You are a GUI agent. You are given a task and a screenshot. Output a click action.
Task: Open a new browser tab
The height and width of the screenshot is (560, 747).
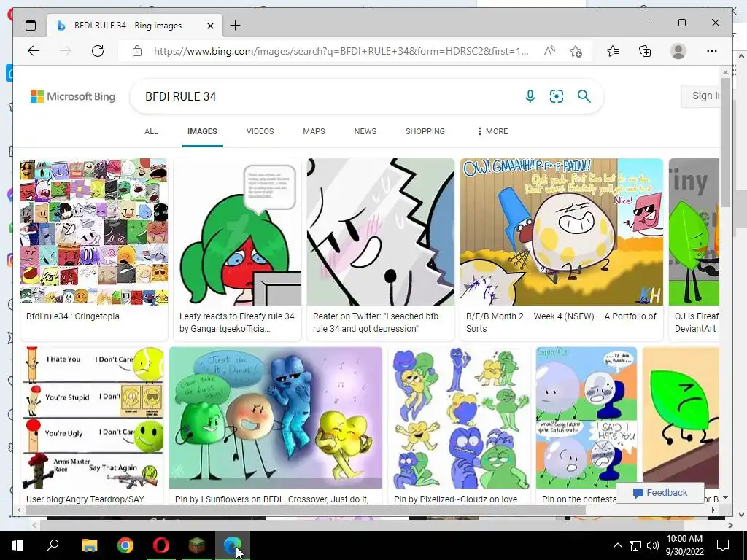tap(235, 26)
